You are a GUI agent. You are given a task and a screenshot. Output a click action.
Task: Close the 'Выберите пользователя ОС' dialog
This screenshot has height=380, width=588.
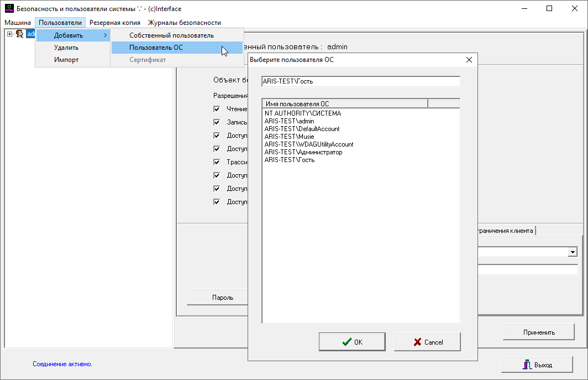[469, 60]
